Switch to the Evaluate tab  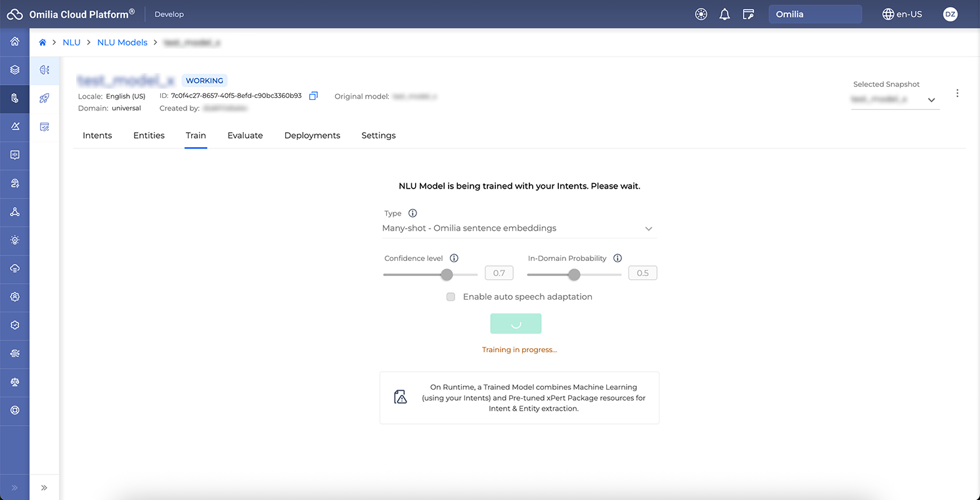[245, 135]
